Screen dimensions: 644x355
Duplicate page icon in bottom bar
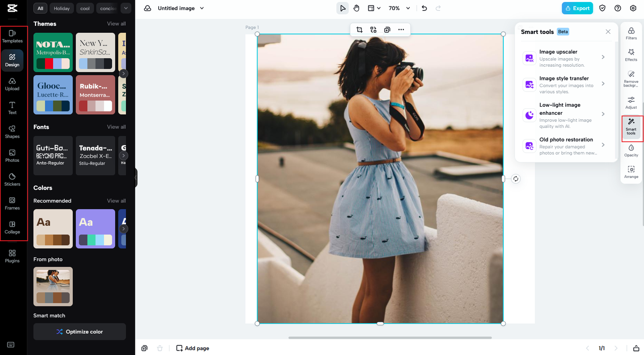tap(145, 348)
